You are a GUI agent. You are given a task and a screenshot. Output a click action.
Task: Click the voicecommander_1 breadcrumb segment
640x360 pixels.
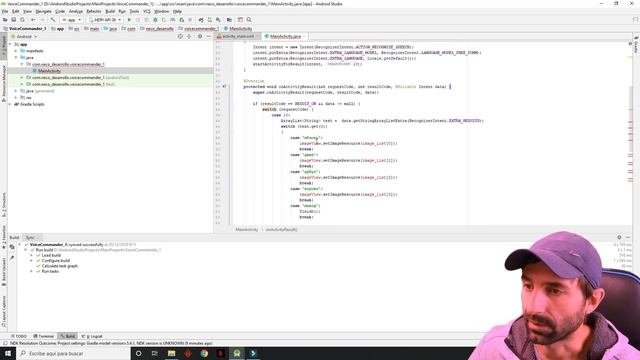(198, 29)
